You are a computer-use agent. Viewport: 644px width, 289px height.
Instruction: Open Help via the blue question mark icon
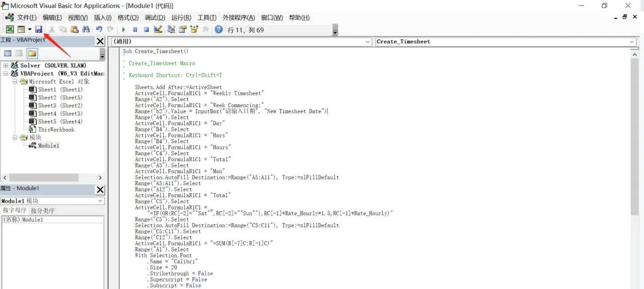pos(218,30)
